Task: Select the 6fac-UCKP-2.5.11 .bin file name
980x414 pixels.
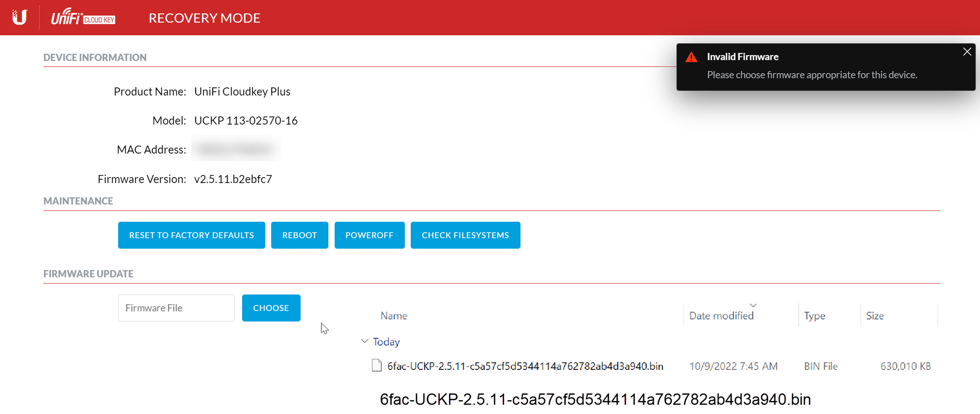Action: [525, 366]
